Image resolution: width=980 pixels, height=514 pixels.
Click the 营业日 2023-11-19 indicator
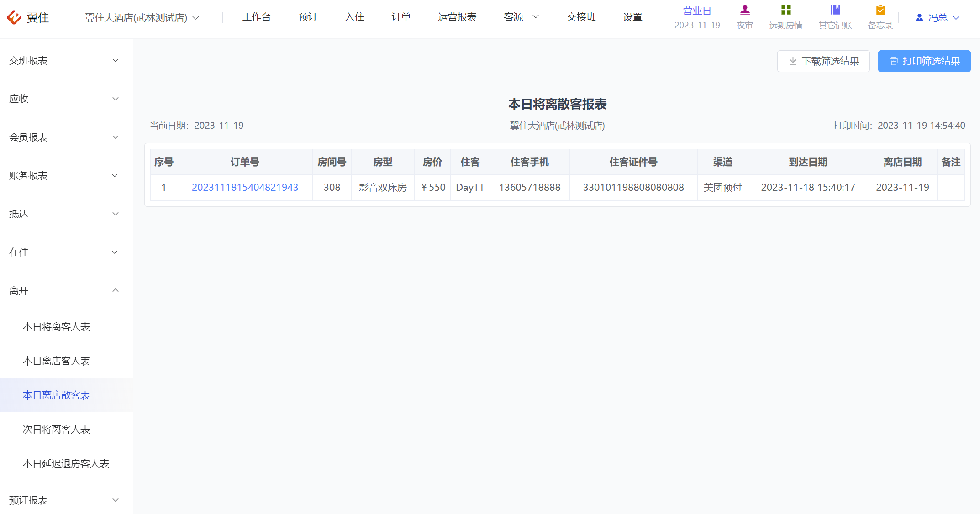[x=697, y=18]
